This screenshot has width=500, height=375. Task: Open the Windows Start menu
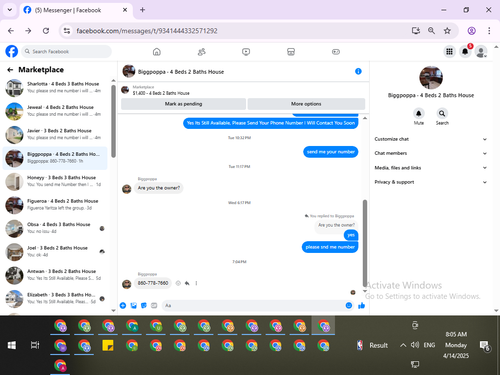(12, 345)
